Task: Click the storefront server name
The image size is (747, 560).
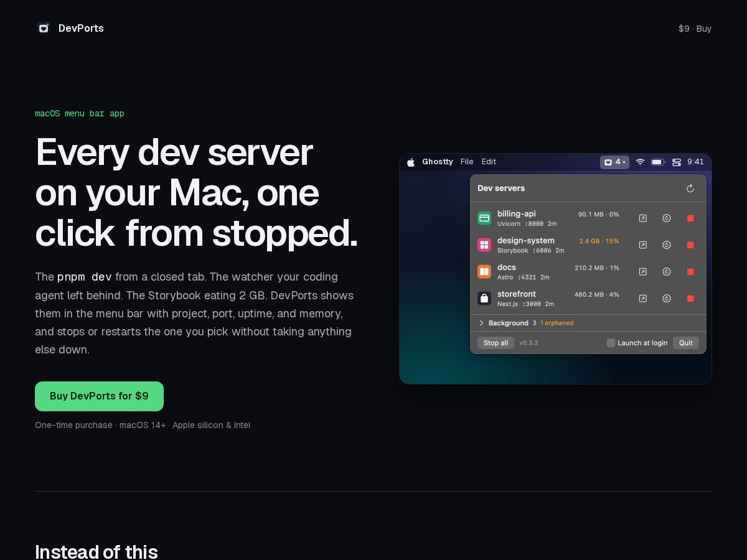Action: (517, 294)
